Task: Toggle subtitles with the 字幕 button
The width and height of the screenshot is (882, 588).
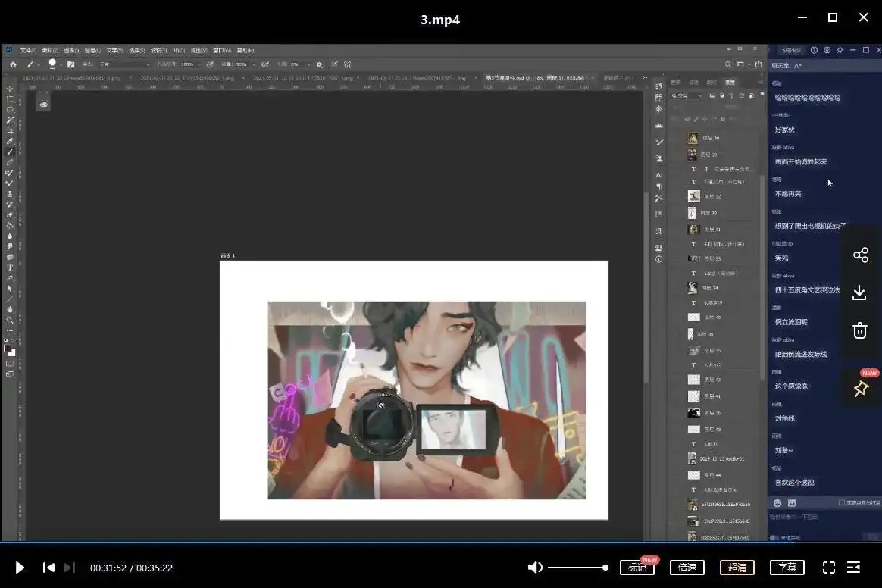Action: click(787, 568)
